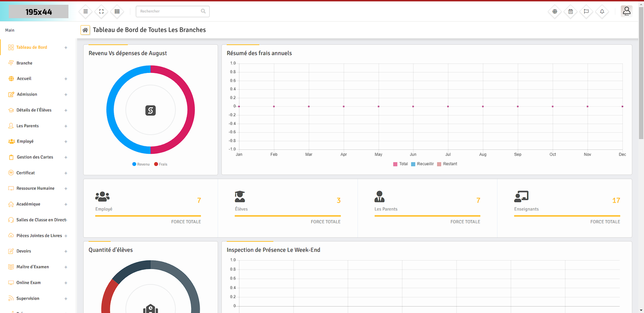Click the Total legend color swatch

[x=395, y=164]
